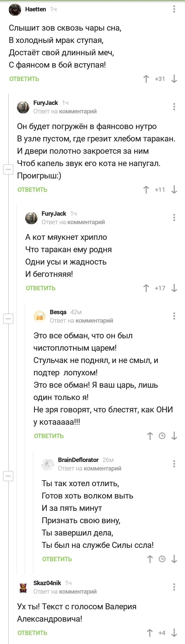Downvote BrainDeflorator's comment
The width and height of the screenshot is (185, 644).
174,559
